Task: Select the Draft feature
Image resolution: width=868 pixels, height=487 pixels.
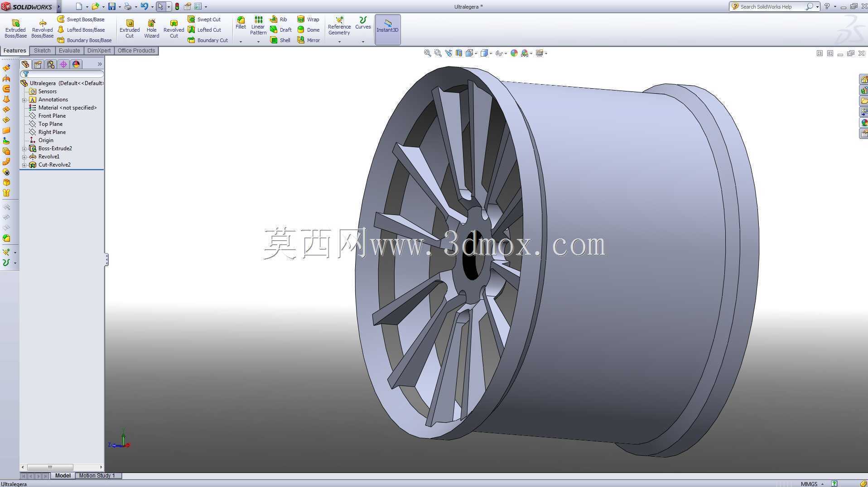Action: click(281, 30)
